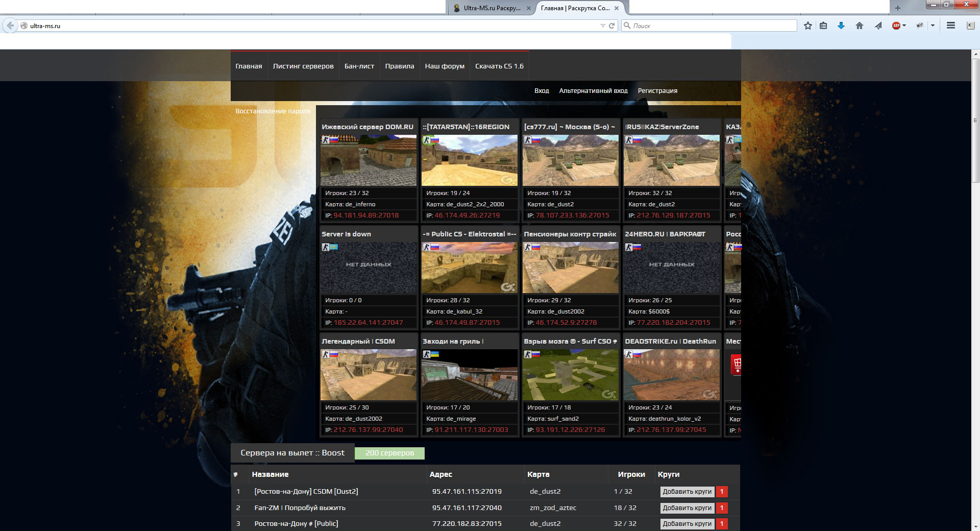Open the Правила menu item

[400, 66]
